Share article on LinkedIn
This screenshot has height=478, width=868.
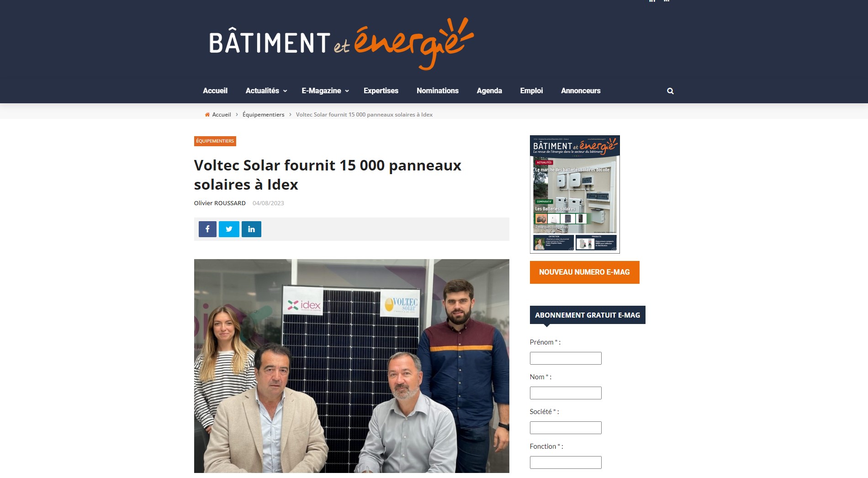[251, 229]
